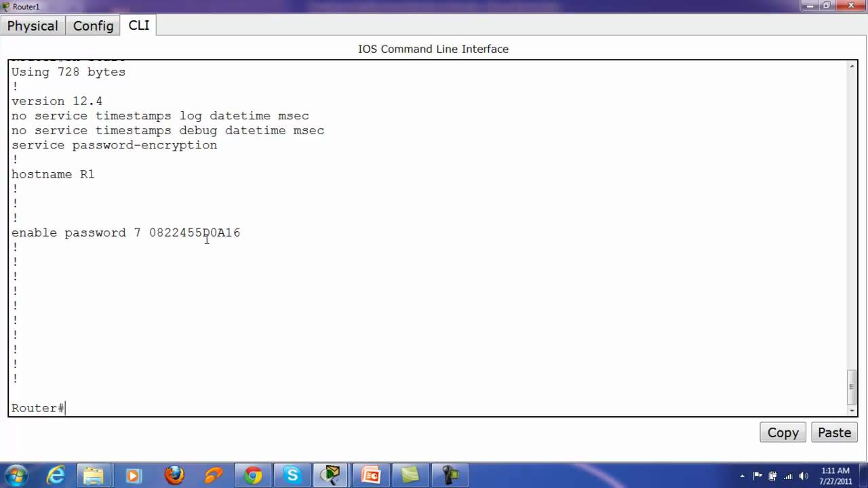Click the Router1 window icon in title bar
The height and width of the screenshot is (488, 868).
(6, 6)
